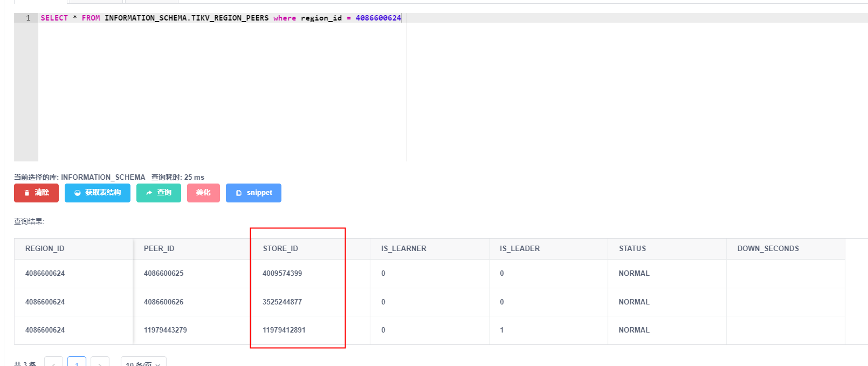Click store ID cell 11979412891
Image resolution: width=868 pixels, height=366 pixels.
coord(284,330)
